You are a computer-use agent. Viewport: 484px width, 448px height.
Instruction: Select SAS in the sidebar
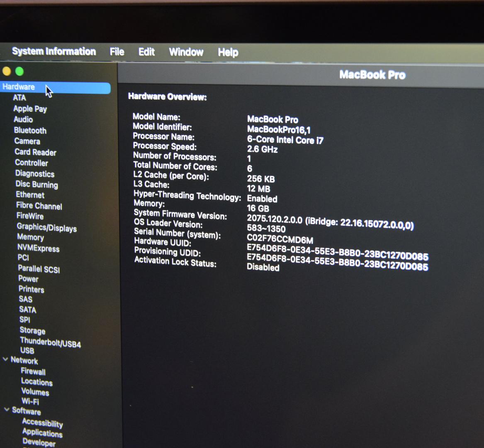click(x=26, y=299)
